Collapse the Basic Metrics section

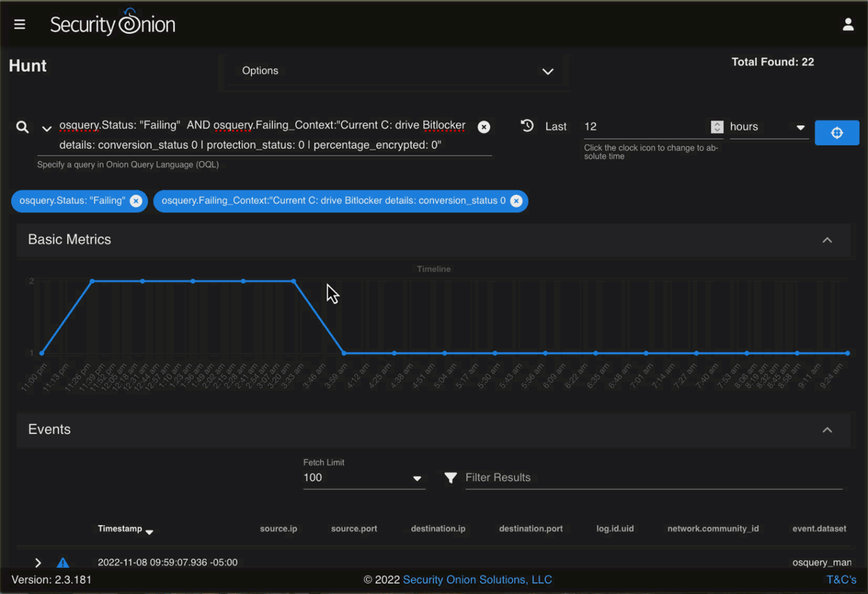click(827, 240)
